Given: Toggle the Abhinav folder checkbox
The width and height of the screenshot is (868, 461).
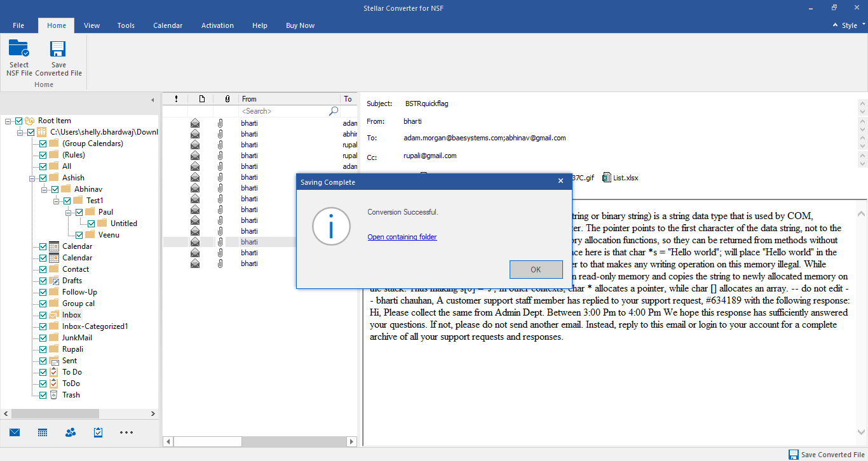Looking at the screenshot, I should click(55, 189).
